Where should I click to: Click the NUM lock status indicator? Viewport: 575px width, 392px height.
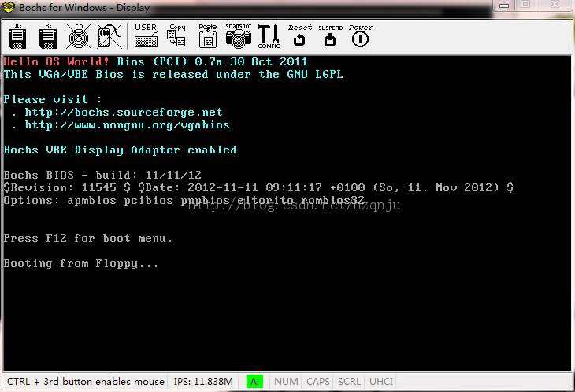[x=286, y=382]
